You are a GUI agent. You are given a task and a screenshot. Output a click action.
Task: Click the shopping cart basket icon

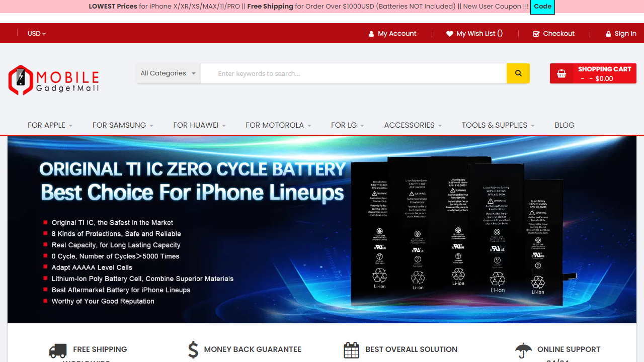(561, 74)
